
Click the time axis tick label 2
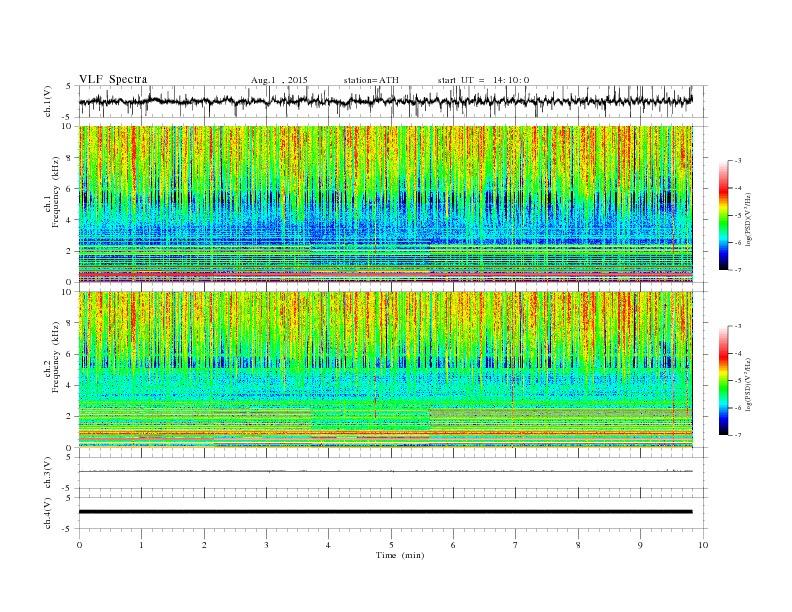204,545
